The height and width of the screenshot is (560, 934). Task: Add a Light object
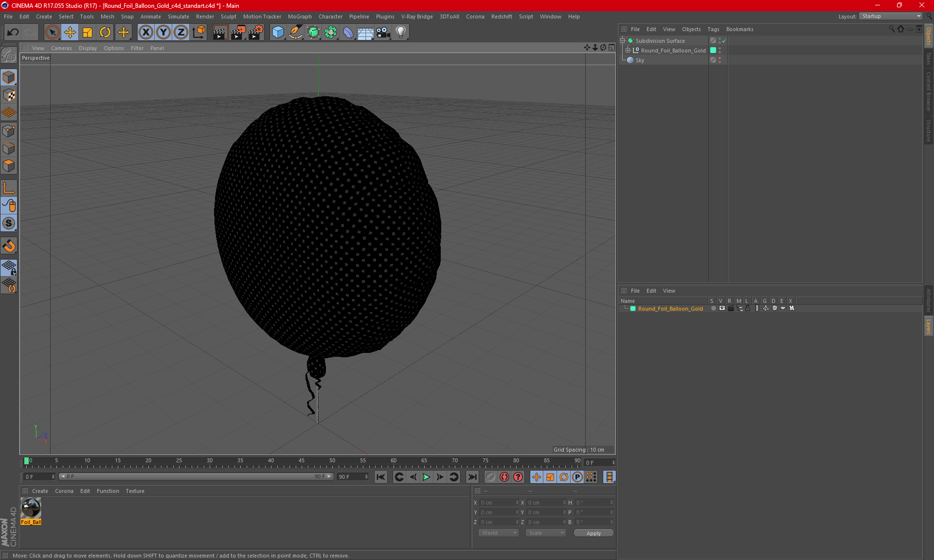click(401, 33)
